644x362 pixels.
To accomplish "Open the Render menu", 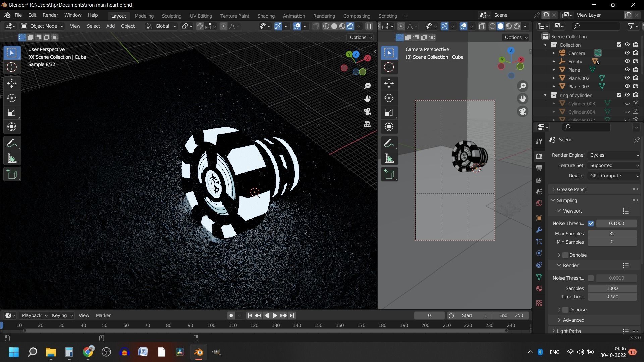I will (50, 15).
